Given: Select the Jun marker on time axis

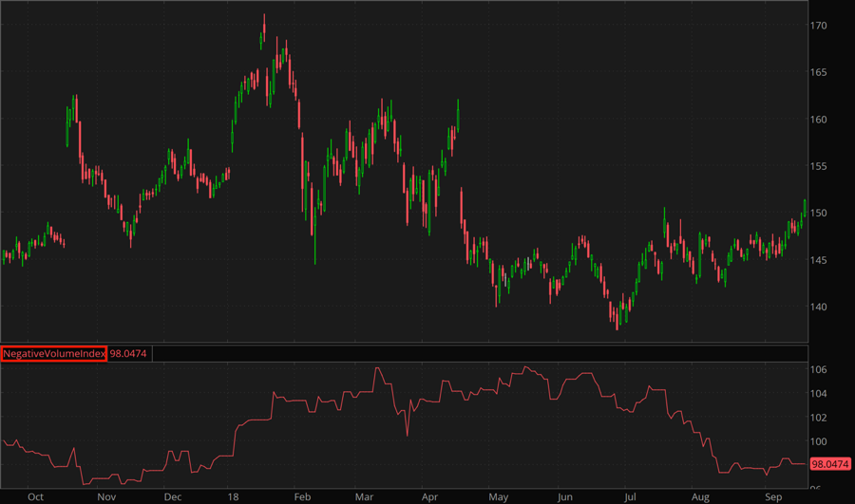Looking at the screenshot, I should click(565, 496).
